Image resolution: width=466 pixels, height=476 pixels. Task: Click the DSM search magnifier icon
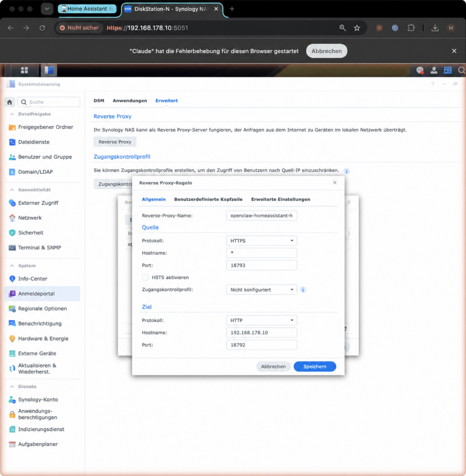(x=461, y=71)
